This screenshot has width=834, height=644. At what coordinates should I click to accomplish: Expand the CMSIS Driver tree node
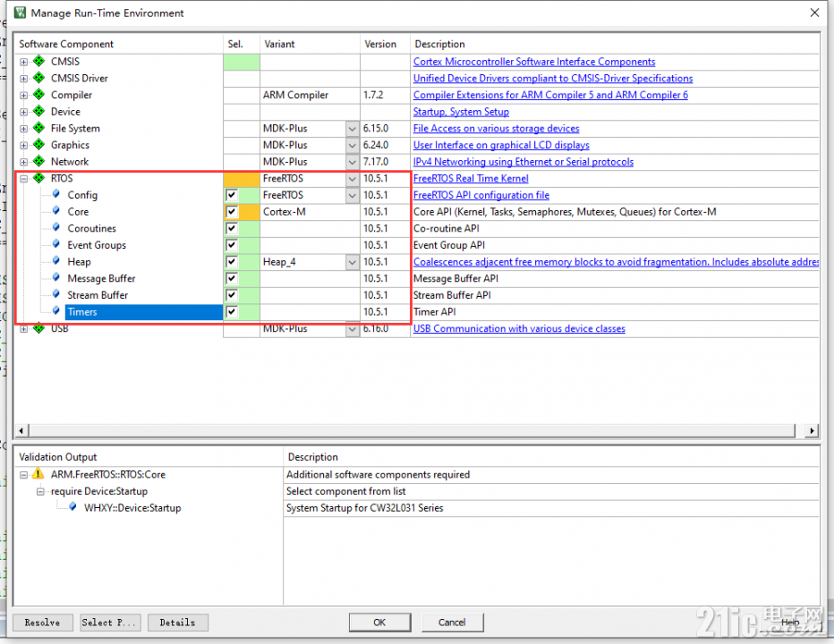(x=24, y=79)
